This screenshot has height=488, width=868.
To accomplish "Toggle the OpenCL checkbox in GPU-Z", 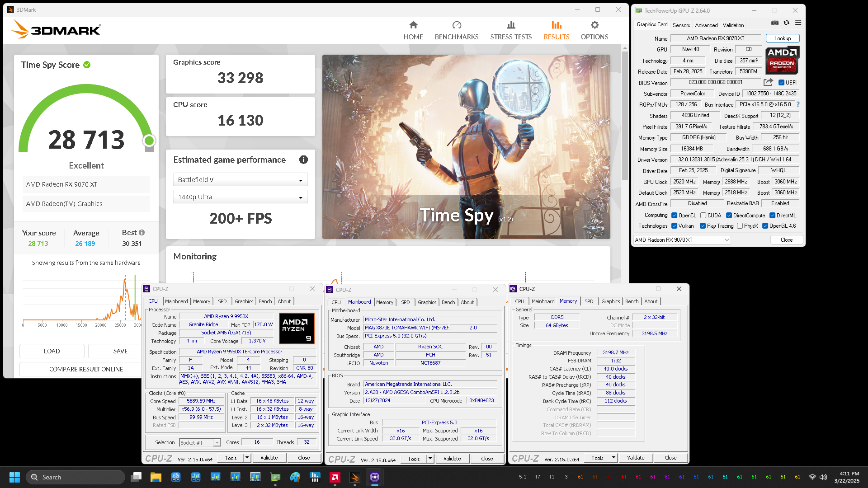I will 674,216.
